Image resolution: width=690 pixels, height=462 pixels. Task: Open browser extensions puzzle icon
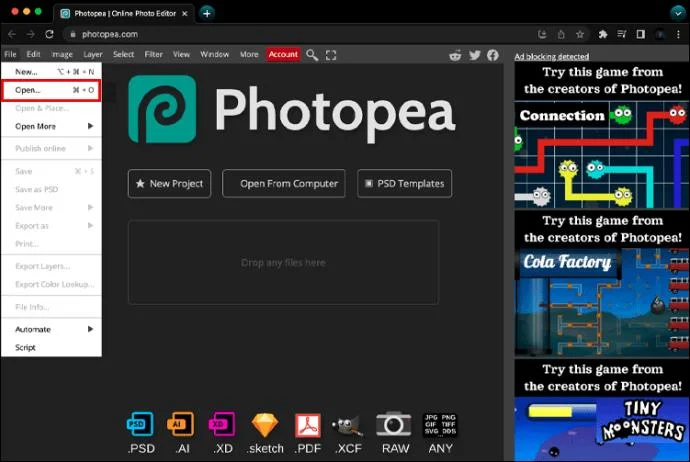[603, 34]
